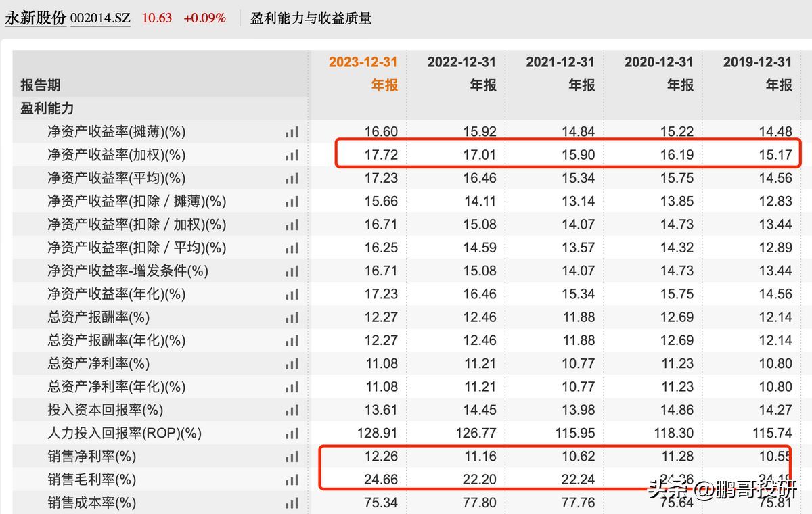Click bar chart icon beside 投入资本回报率(%)
The image size is (812, 514).
pyautogui.click(x=292, y=410)
